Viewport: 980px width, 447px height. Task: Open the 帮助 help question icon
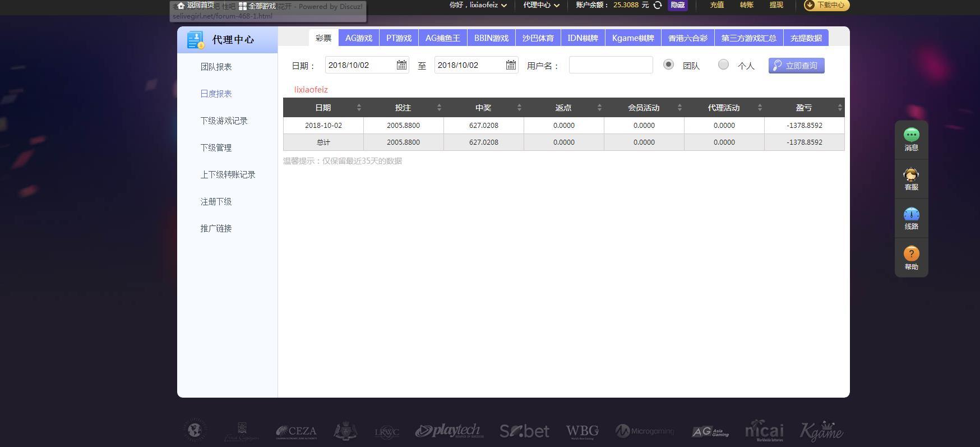(x=912, y=254)
